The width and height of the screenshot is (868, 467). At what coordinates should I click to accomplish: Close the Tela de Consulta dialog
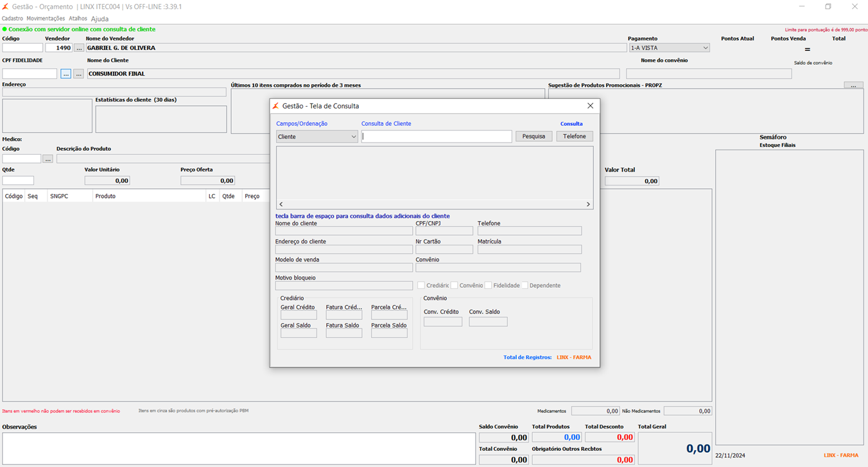pyautogui.click(x=591, y=106)
